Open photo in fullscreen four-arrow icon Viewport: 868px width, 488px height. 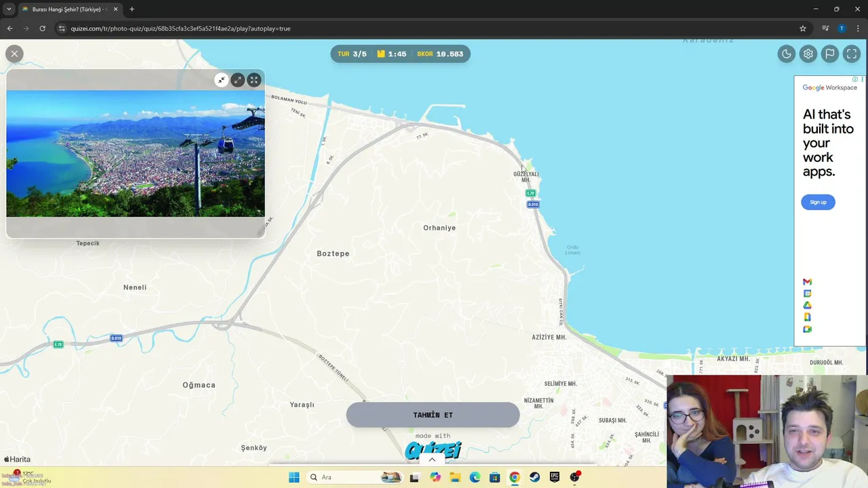pyautogui.click(x=254, y=80)
